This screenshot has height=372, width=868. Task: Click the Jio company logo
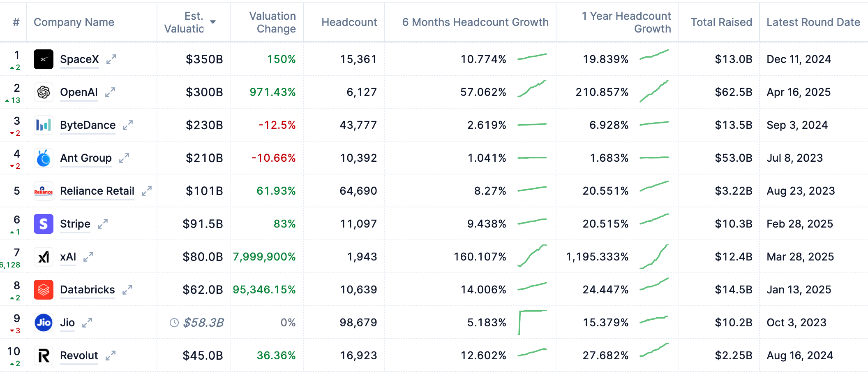click(44, 323)
